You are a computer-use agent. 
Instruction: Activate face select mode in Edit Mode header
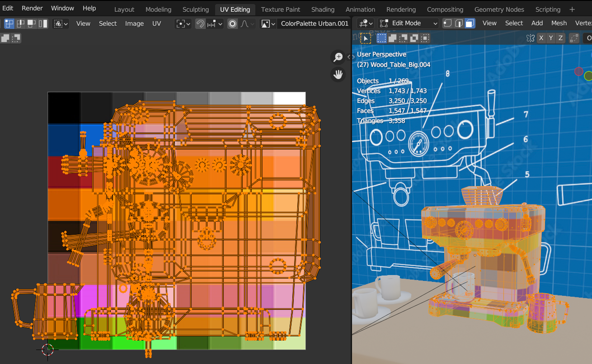pos(470,23)
